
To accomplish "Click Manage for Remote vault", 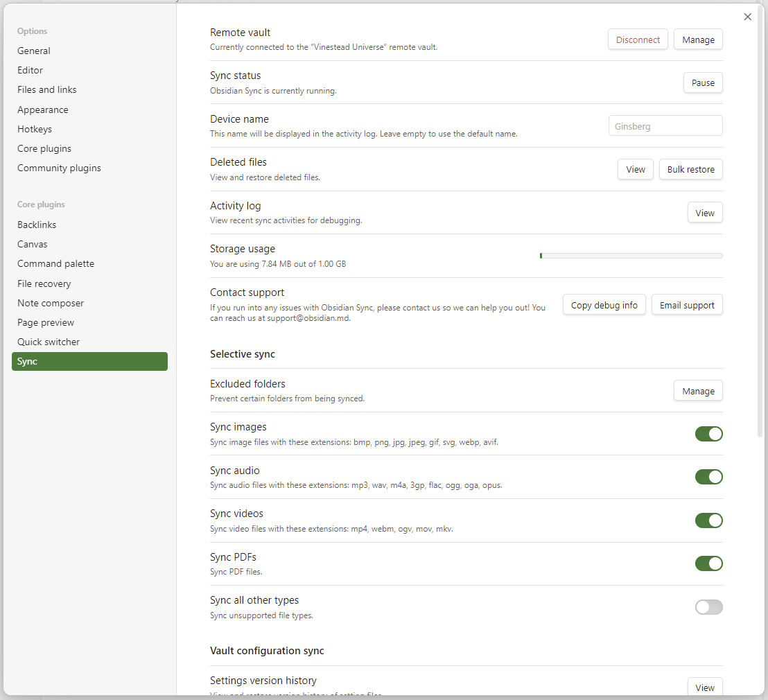I will (698, 40).
